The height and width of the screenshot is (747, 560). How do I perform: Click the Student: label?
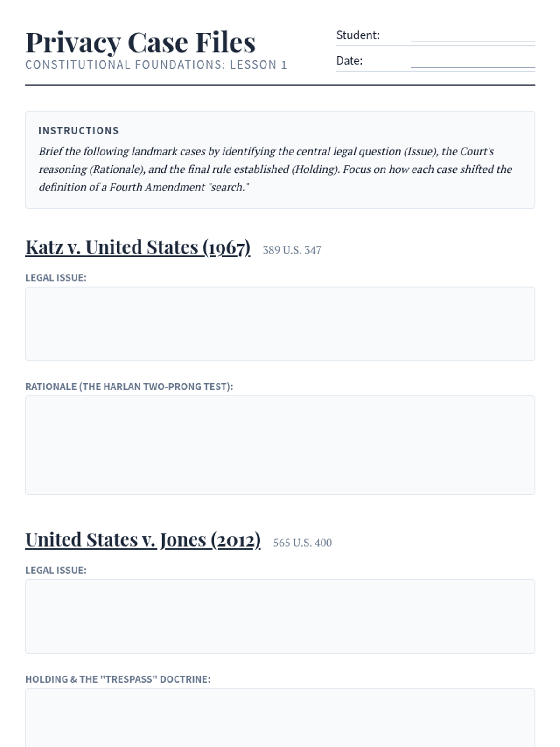point(358,35)
